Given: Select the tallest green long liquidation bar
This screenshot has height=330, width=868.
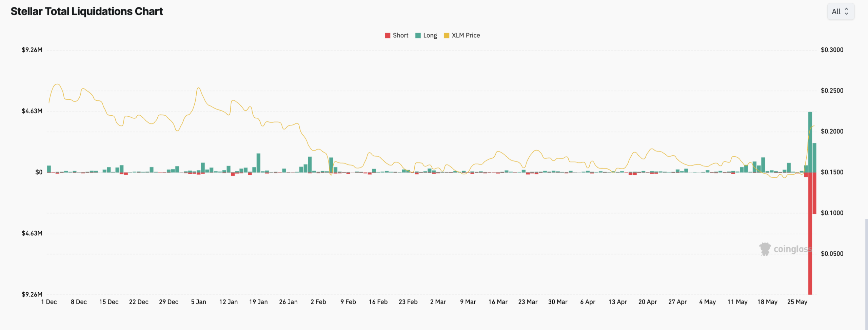Looking at the screenshot, I should coord(810,142).
